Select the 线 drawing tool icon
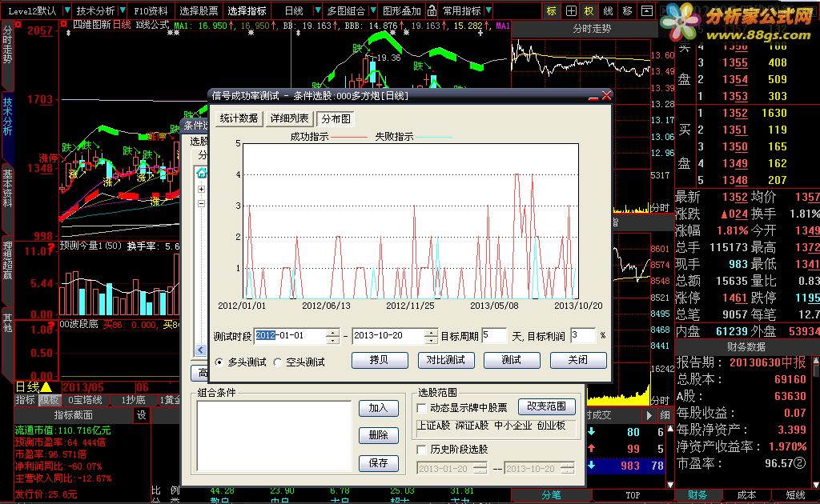Image resolution: width=820 pixels, height=504 pixels. pyautogui.click(x=609, y=11)
